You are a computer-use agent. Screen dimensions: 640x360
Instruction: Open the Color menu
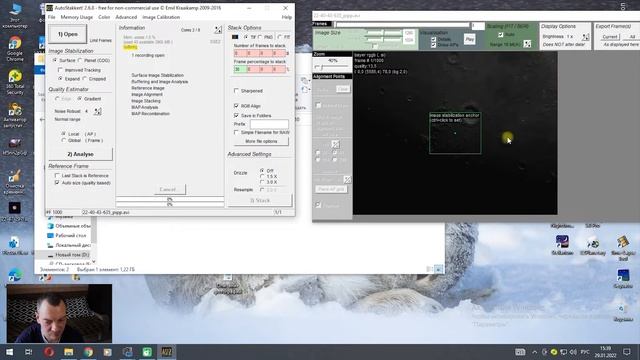[x=104, y=17]
